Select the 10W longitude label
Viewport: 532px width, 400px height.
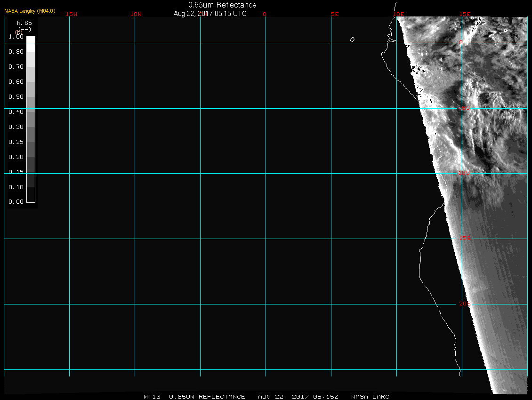click(136, 14)
